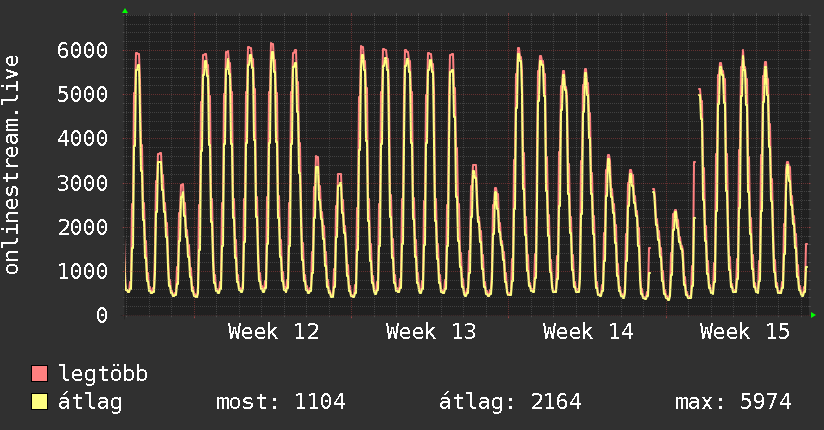Click the yellow átlag legend swatch
Viewport: 824px width, 430px height.
coord(40,403)
